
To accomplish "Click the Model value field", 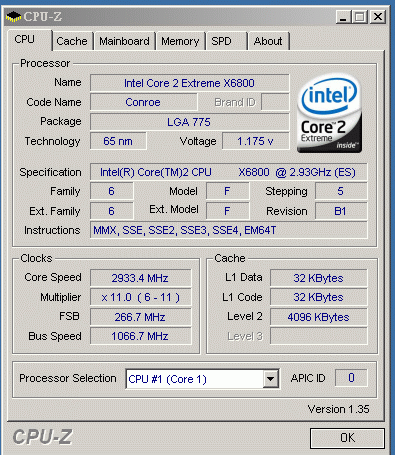I will [227, 191].
